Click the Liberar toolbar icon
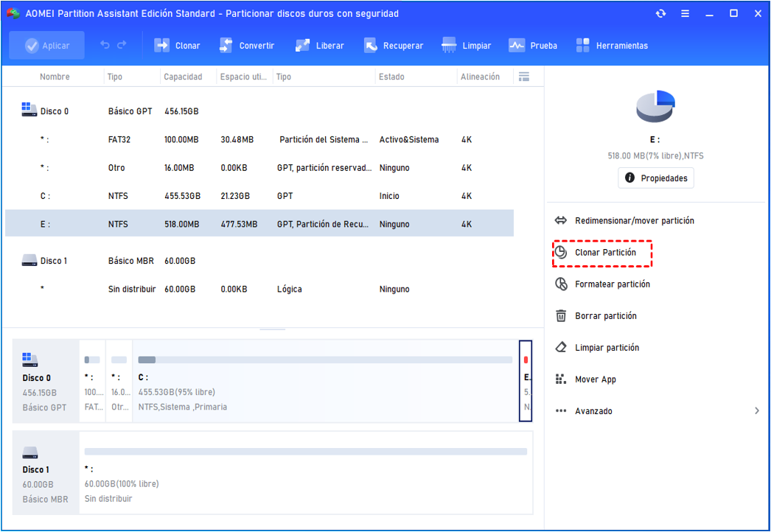Image resolution: width=771 pixels, height=532 pixels. pyautogui.click(x=302, y=45)
